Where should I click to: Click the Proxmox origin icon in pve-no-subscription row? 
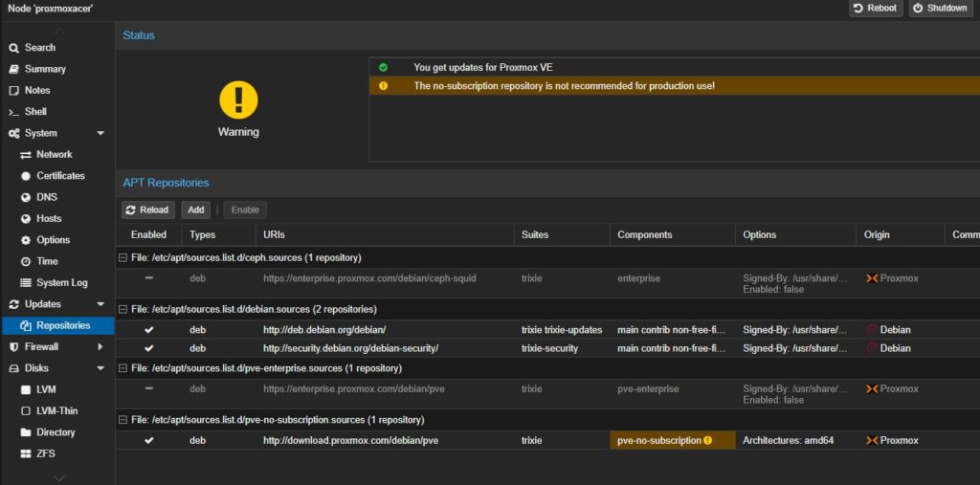click(x=872, y=441)
